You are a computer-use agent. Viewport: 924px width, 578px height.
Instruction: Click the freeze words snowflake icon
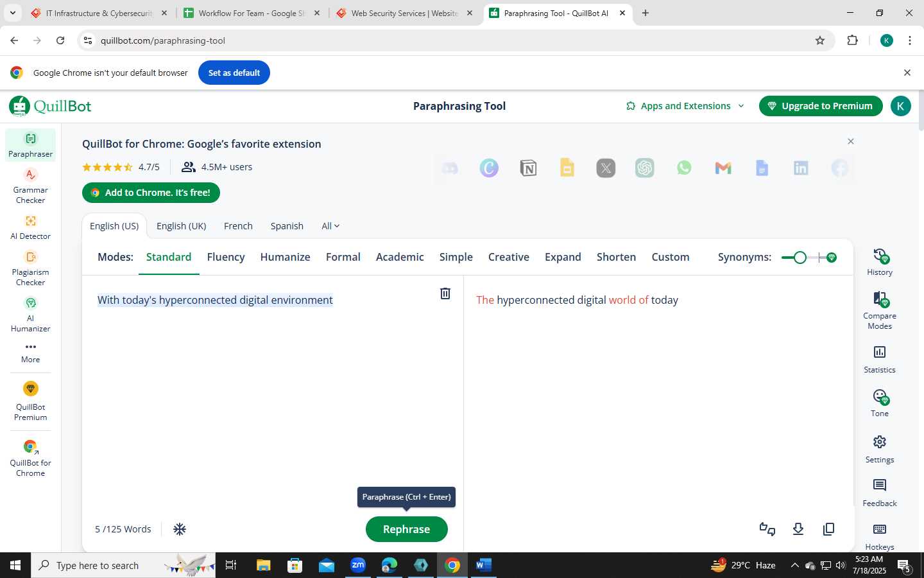click(180, 529)
